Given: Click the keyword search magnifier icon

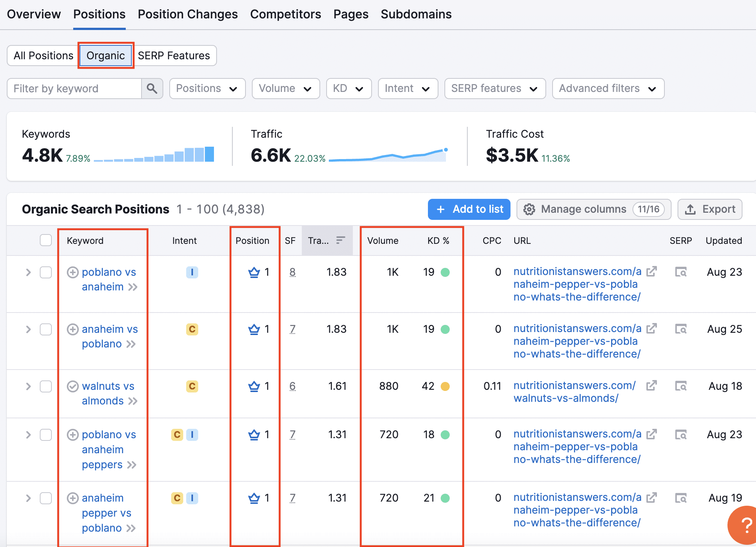Looking at the screenshot, I should pyautogui.click(x=152, y=89).
